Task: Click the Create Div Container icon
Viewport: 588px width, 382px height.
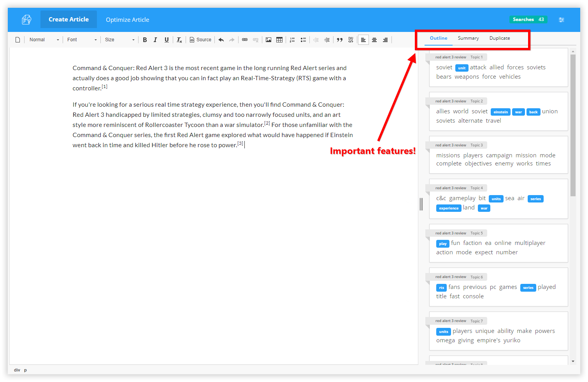Action: (351, 40)
